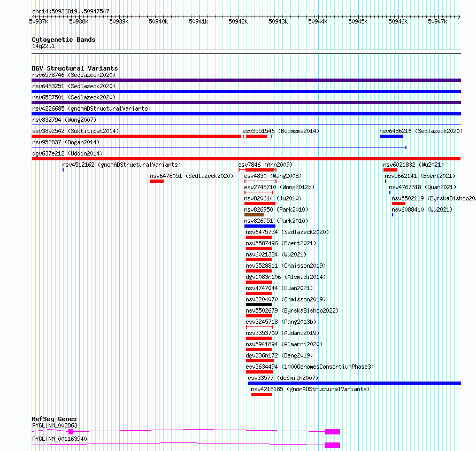Select esv3551546 (Boomsma2014) variant label

pos(281,131)
